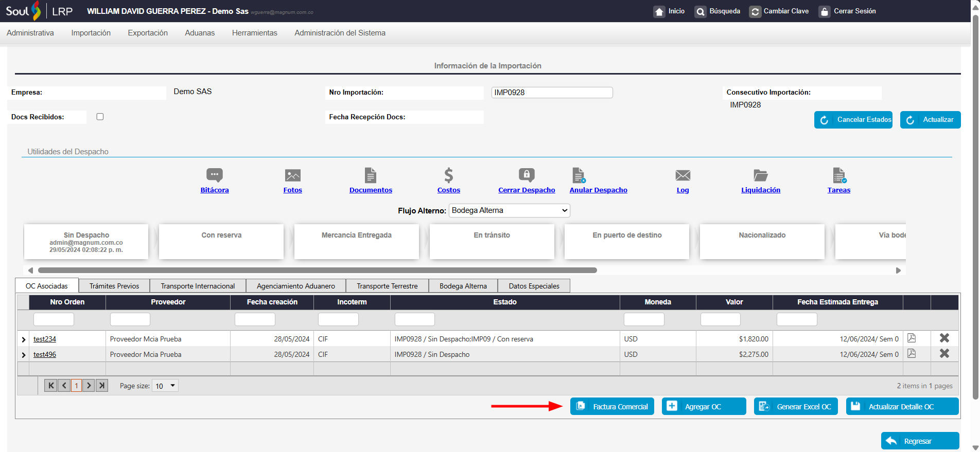The width and height of the screenshot is (980, 452).
Task: Click the horizontal scrollbar under status flow
Action: click(x=317, y=270)
